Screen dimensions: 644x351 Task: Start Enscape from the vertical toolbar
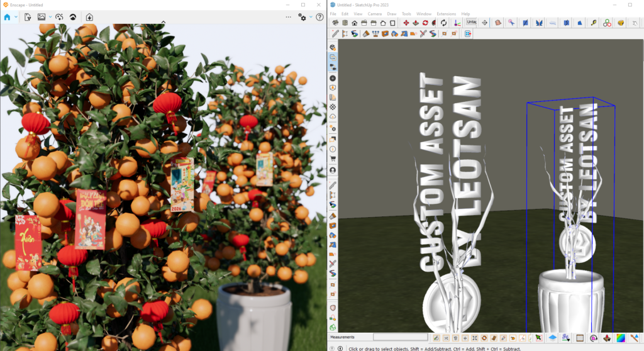click(x=333, y=48)
